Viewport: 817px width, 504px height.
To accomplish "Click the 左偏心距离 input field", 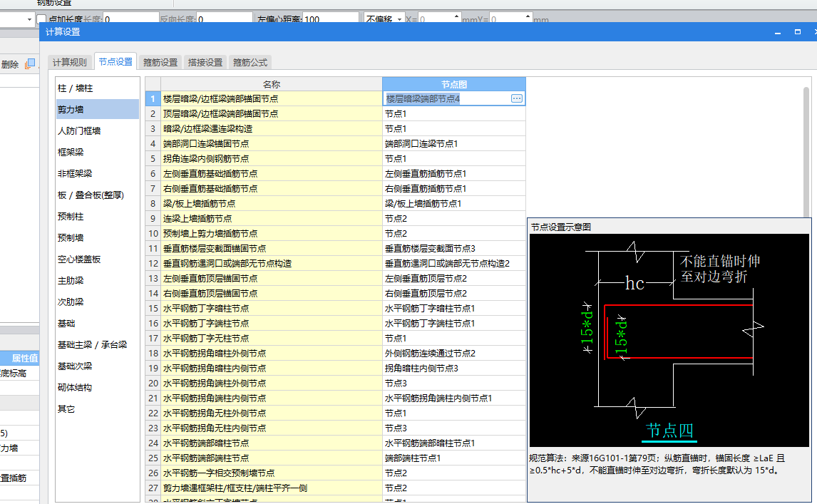I will (x=330, y=19).
